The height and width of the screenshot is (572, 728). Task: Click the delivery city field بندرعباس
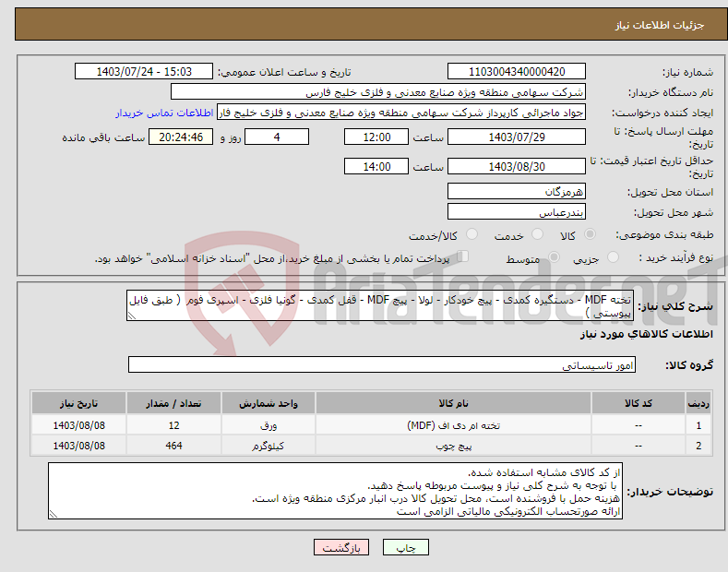(x=517, y=211)
